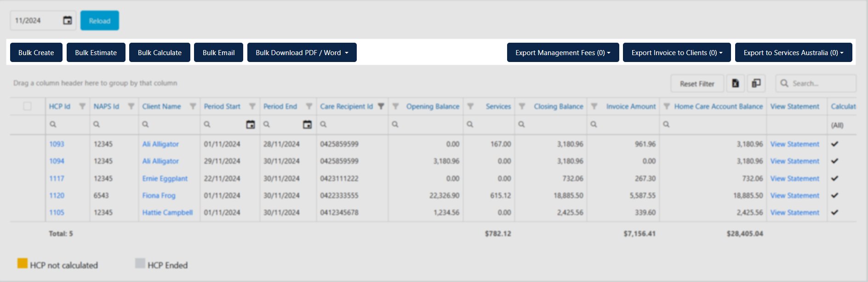
Task: Open client Hattie Campbell link
Action: (167, 212)
